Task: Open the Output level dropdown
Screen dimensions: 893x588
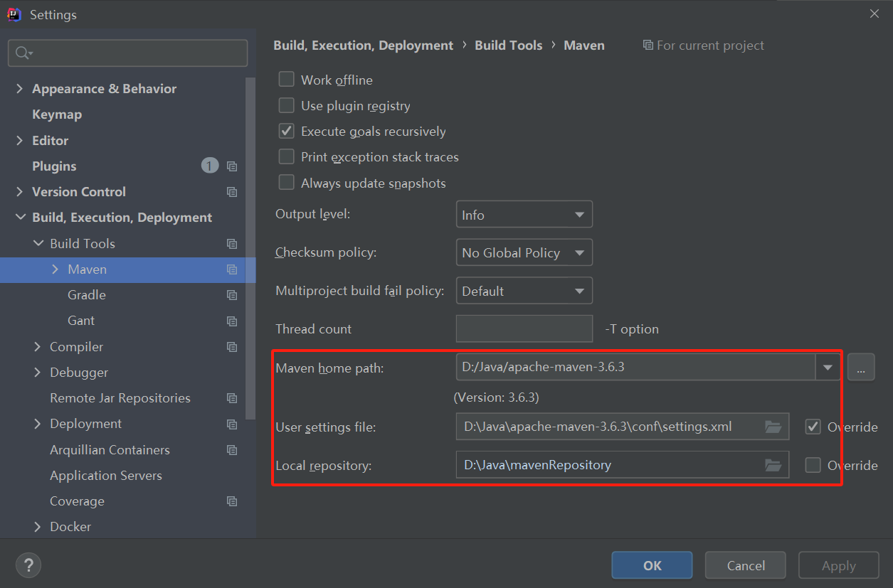Action: click(x=524, y=215)
